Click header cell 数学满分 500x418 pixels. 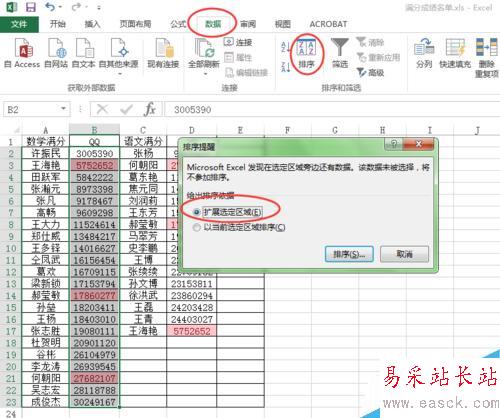click(46, 141)
